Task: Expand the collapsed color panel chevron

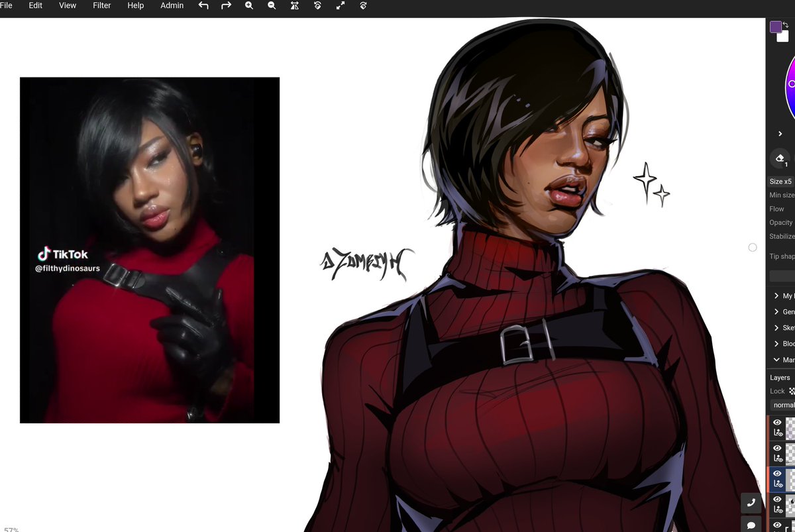Action: coord(780,134)
